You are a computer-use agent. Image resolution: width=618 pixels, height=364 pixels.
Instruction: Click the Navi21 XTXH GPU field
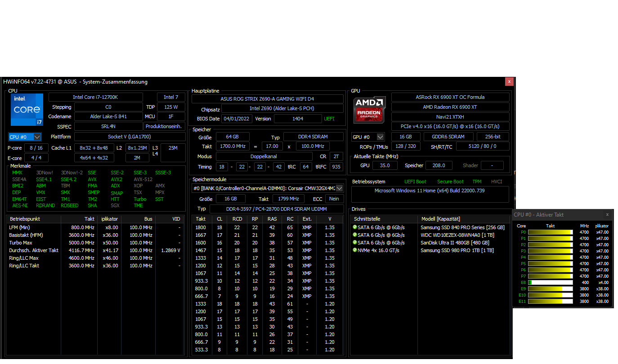[450, 117]
